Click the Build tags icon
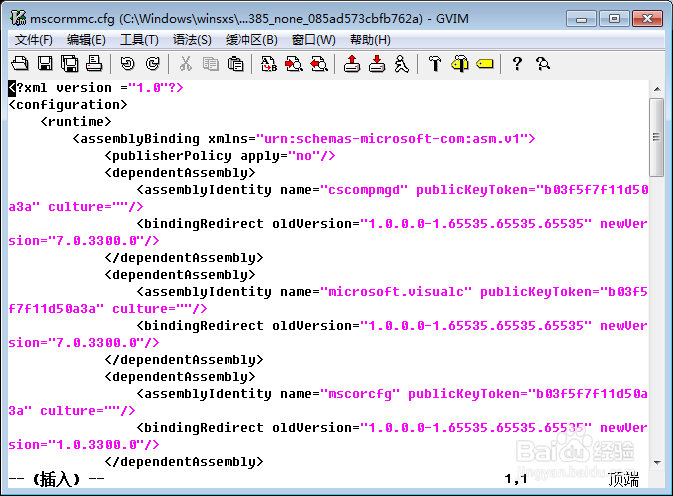 460,64
